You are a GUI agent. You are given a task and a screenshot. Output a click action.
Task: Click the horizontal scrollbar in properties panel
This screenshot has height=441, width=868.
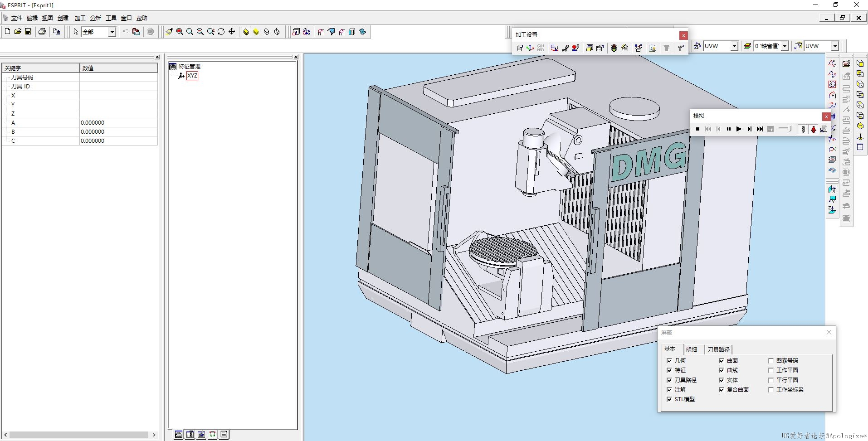click(79, 435)
